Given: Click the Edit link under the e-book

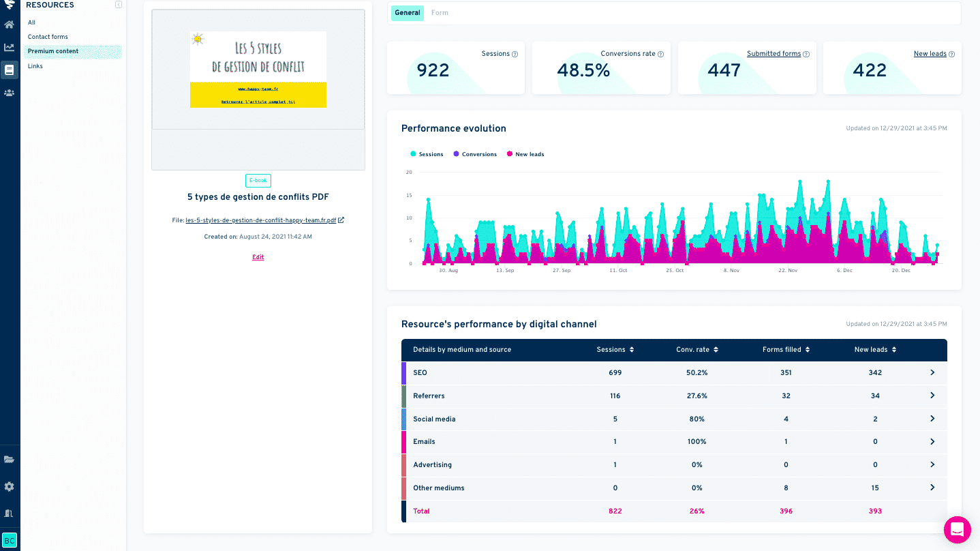Looking at the screenshot, I should 258,257.
